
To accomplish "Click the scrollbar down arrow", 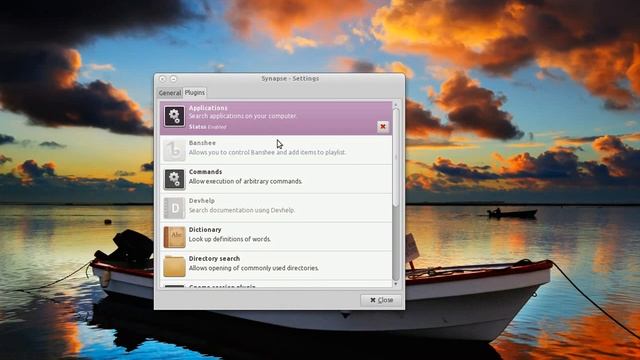I will click(395, 283).
